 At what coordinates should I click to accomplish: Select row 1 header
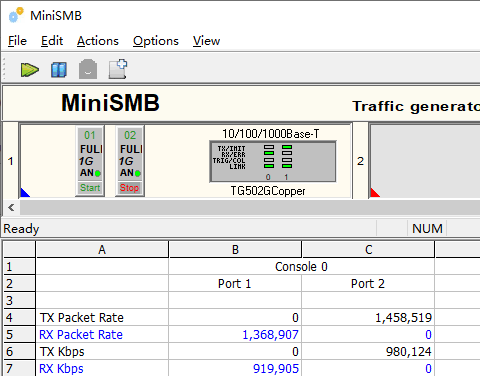(19, 267)
